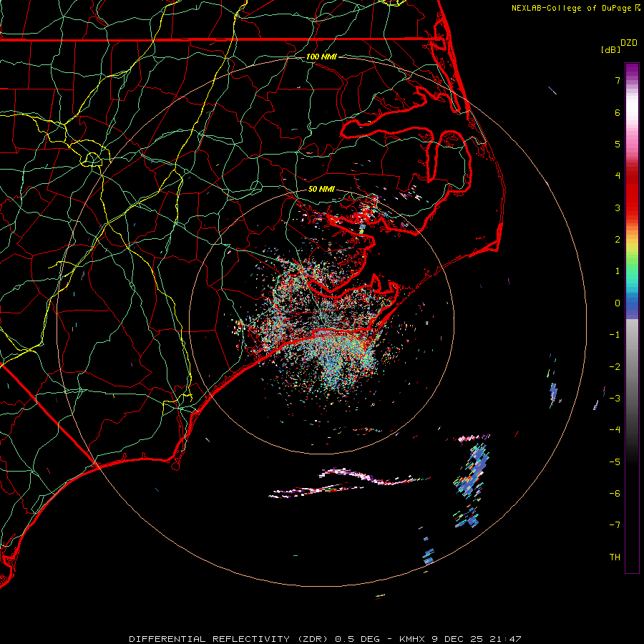Click the positive 2 legend value
The width and height of the screenshot is (644, 644).
tap(618, 240)
